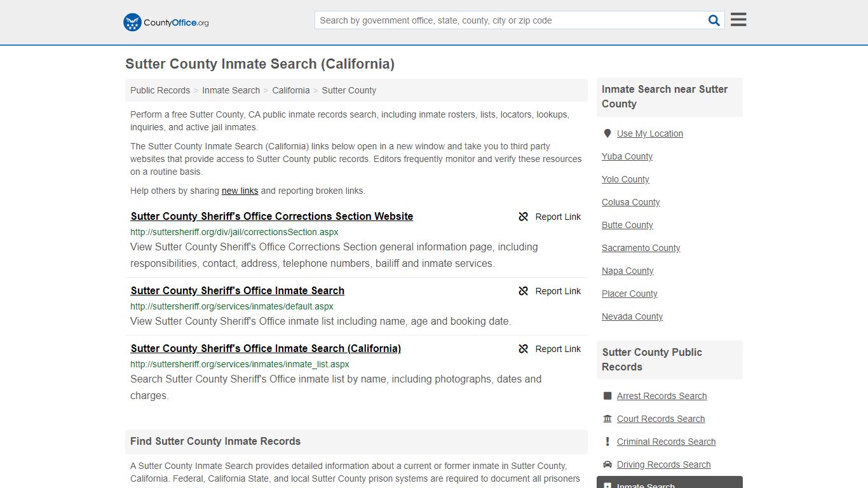The width and height of the screenshot is (868, 488).
Task: Click the Driving Records car icon
Action: point(607,464)
